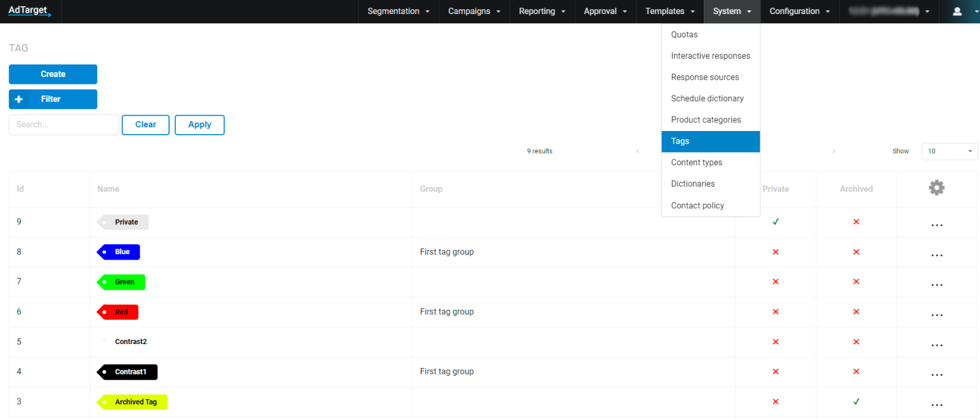Open three-dot menu for Blue tag

coord(937,255)
